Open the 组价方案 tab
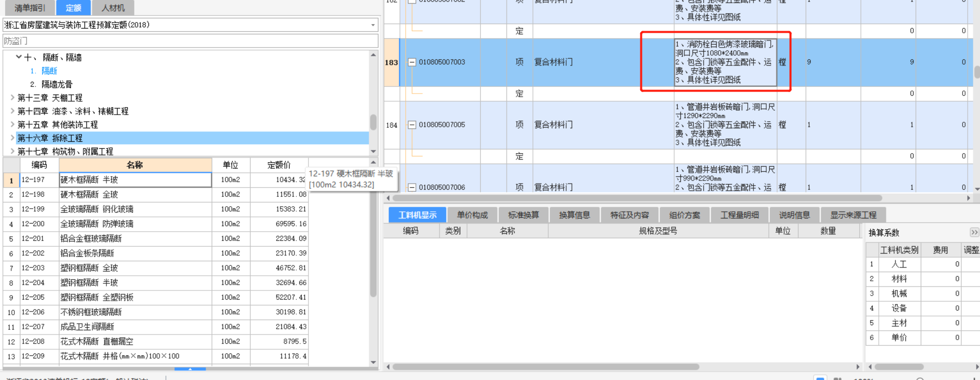The width and height of the screenshot is (980, 380). pyautogui.click(x=684, y=215)
